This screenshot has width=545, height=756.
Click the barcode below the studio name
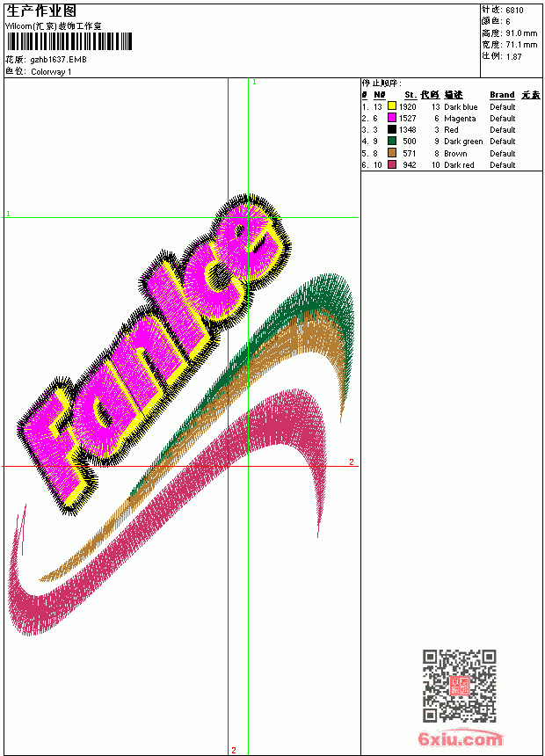pyautogui.click(x=69, y=41)
